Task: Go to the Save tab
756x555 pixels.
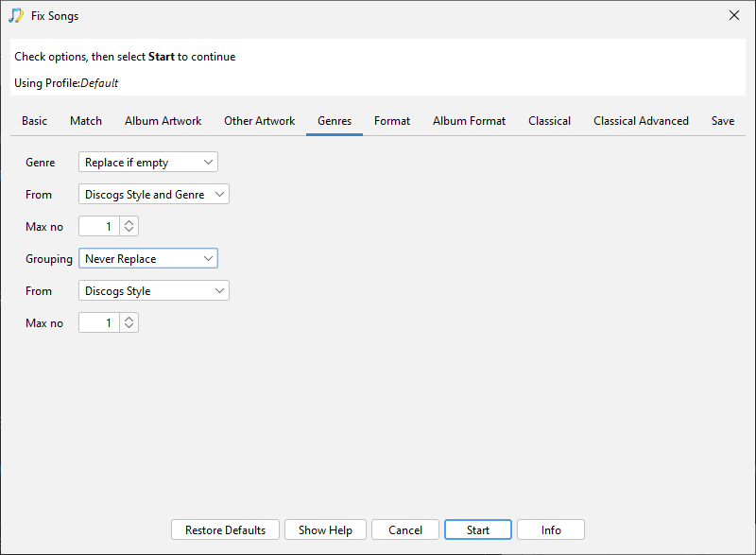Action: (x=723, y=121)
